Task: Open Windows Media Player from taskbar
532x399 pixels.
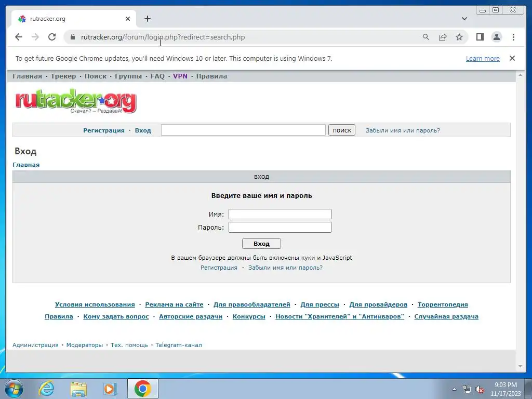Action: [x=110, y=389]
